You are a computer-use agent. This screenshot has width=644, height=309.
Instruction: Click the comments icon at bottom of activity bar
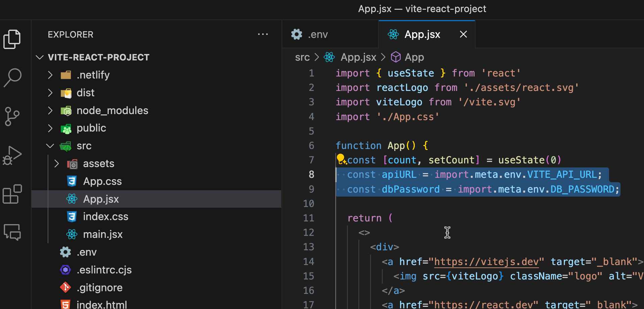[x=12, y=233]
